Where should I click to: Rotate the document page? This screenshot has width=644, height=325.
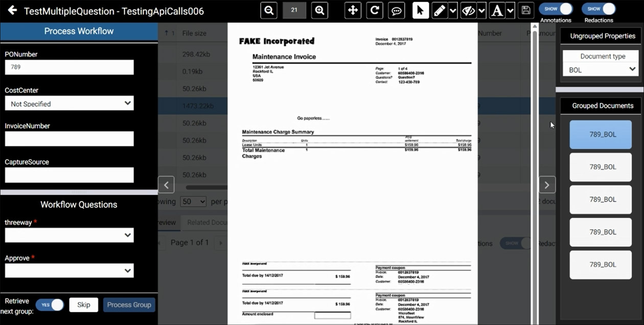(375, 10)
